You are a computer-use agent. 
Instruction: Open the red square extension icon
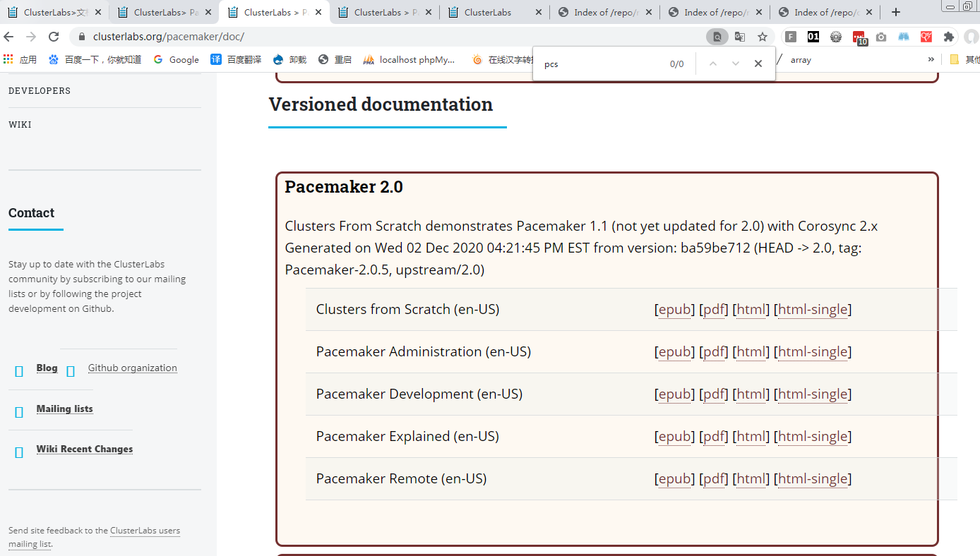(926, 37)
